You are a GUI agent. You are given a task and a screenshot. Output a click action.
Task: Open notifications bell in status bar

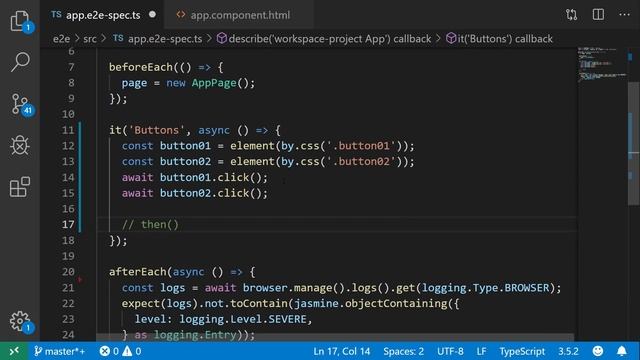coord(622,351)
